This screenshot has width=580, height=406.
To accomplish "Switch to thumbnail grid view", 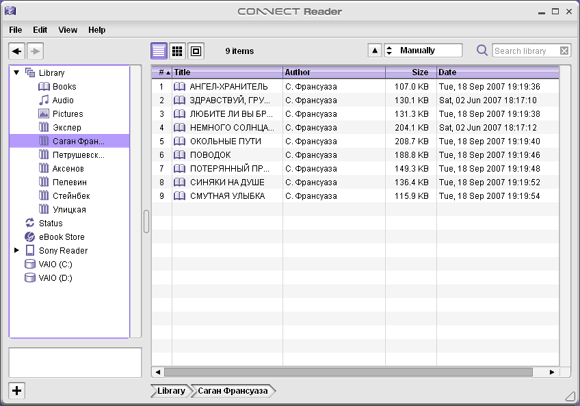I will click(177, 51).
